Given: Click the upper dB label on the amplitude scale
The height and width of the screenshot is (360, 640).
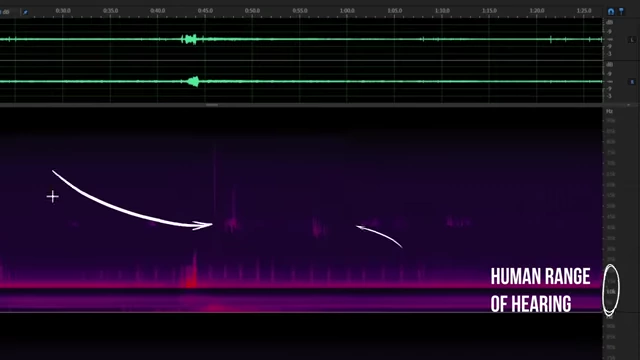Looking at the screenshot, I should [x=609, y=22].
